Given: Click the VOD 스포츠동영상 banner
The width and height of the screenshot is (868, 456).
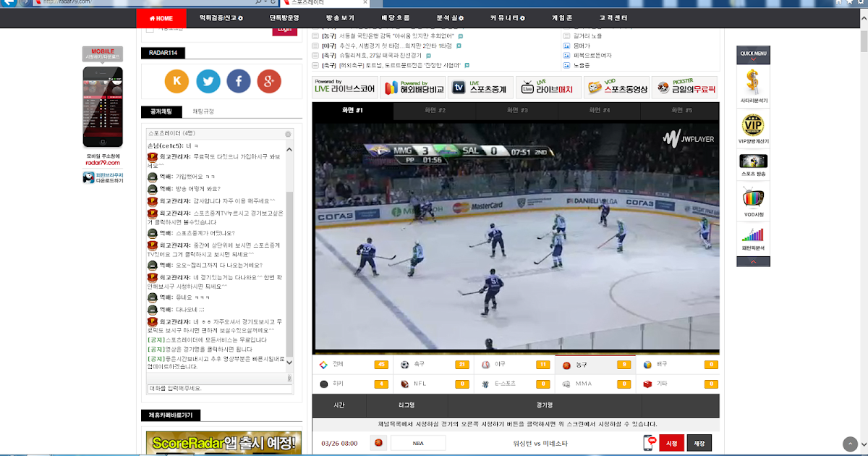Looking at the screenshot, I should [x=616, y=88].
